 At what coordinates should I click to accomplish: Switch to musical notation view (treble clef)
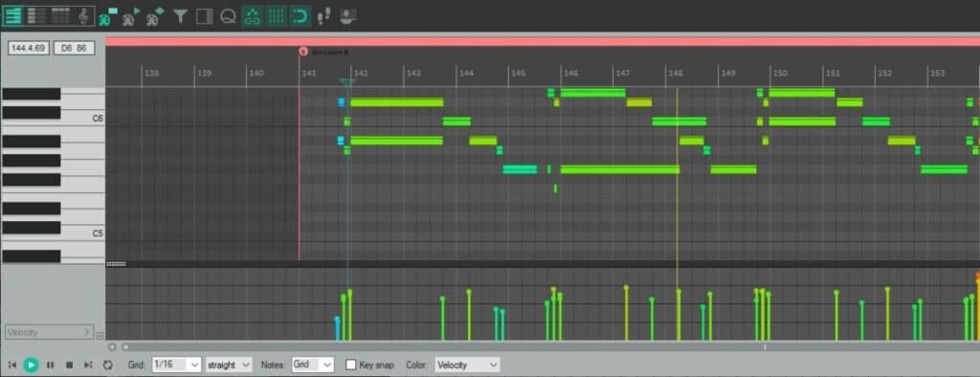[x=84, y=15]
